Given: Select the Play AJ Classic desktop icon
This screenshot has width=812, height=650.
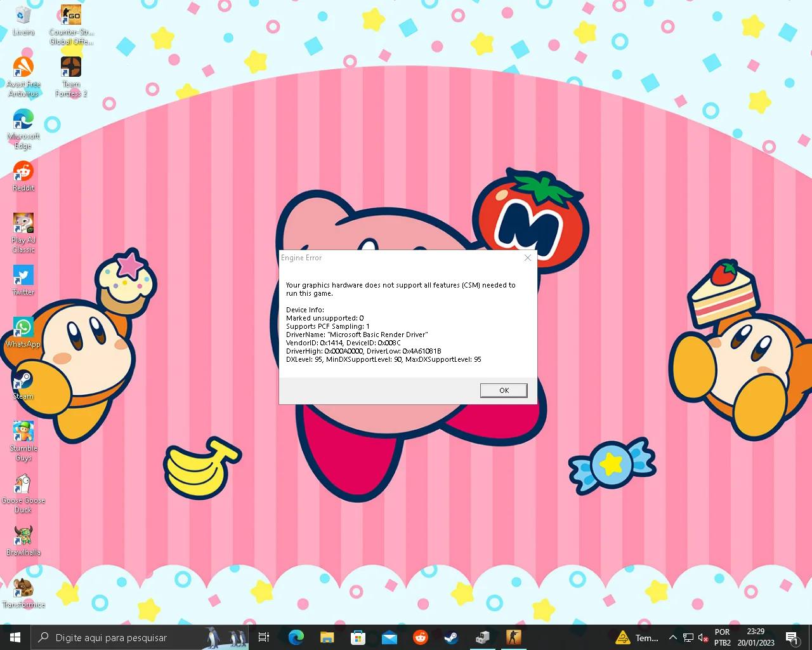Looking at the screenshot, I should click(23, 233).
